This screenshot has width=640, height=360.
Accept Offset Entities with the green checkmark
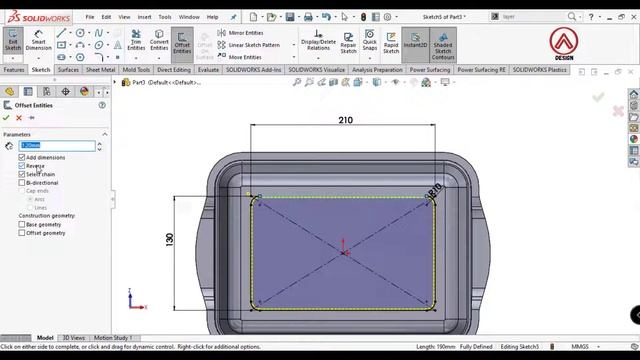tap(6, 118)
